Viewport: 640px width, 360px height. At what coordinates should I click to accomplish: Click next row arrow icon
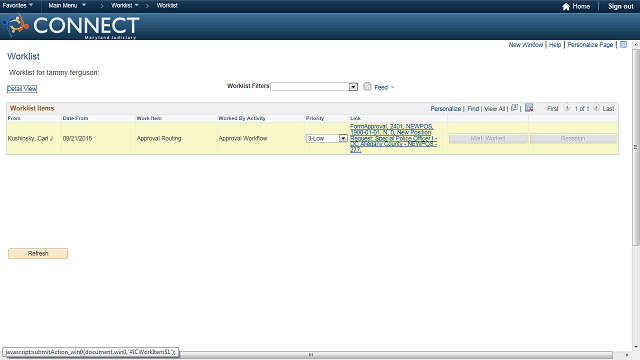click(x=596, y=108)
